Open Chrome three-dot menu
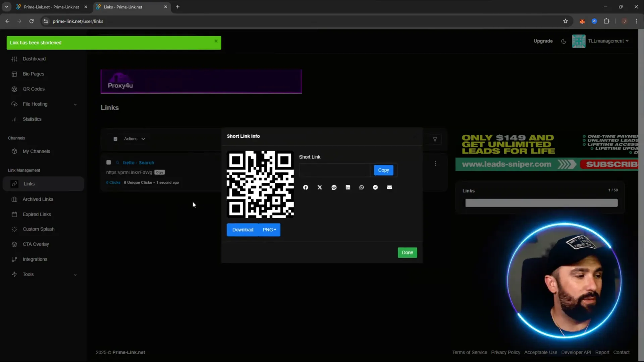Screen dimensions: 644x362 (x=637, y=21)
